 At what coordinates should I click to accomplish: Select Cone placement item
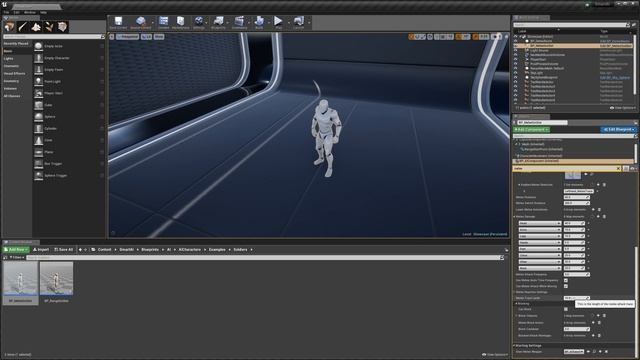[x=69, y=140]
